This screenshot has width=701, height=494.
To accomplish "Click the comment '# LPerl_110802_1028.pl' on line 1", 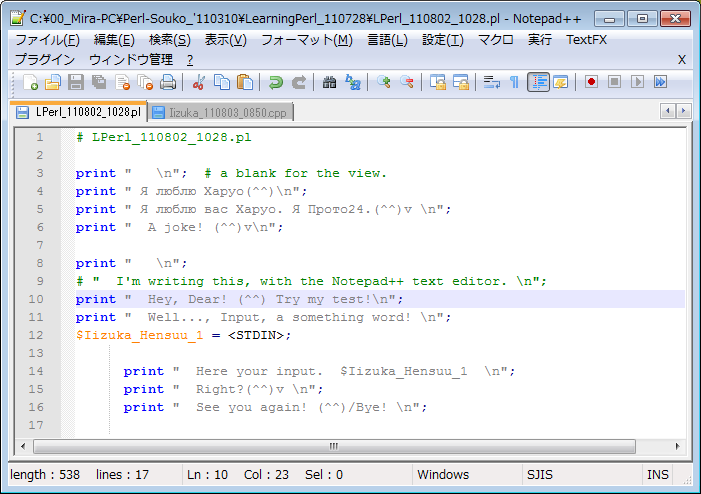I will point(164,137).
